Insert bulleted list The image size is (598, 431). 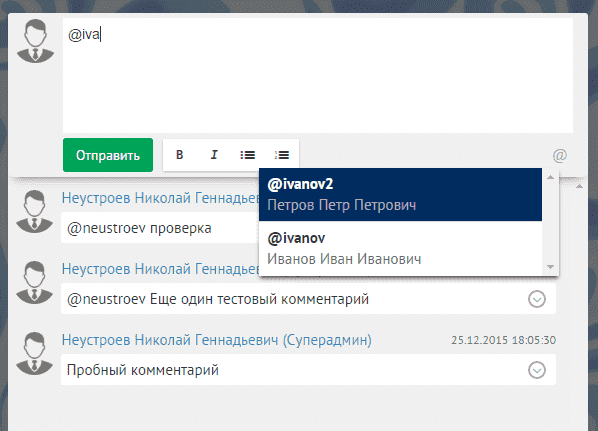[x=248, y=155]
